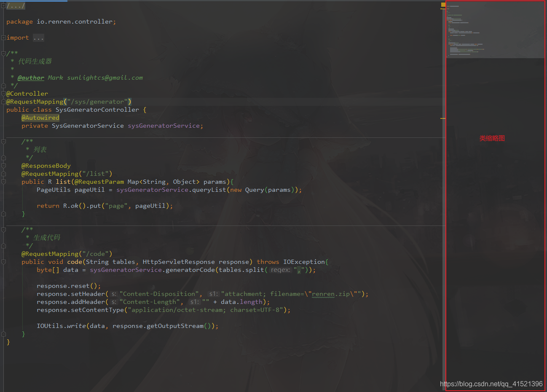Screen dimensions: 547x392
Task: Click the code method name
Action: tap(75, 262)
